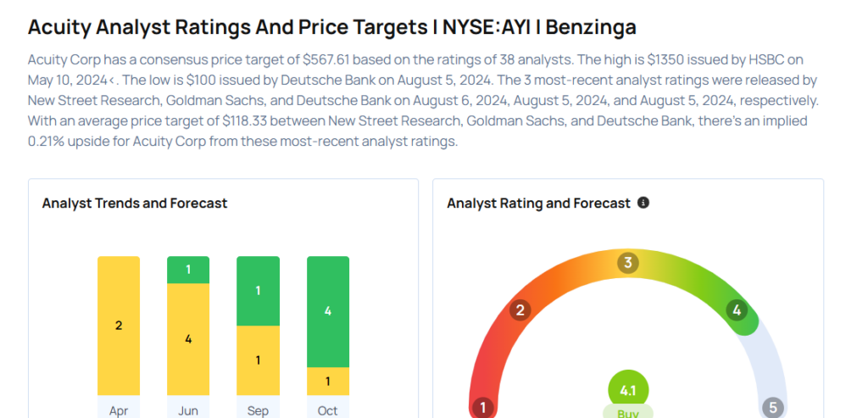
Task: Select the green September bar segment
Action: click(x=258, y=291)
